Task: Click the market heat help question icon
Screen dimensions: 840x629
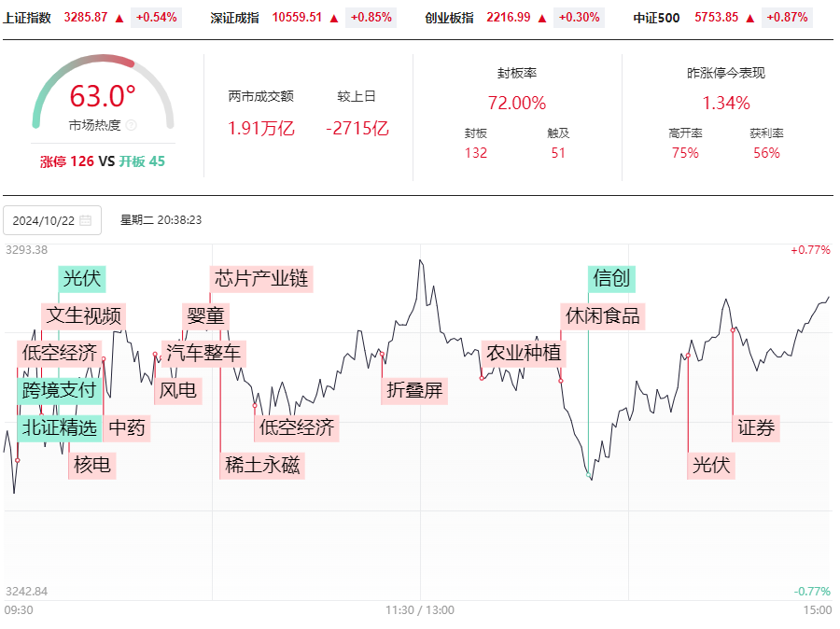Action: tap(132, 125)
